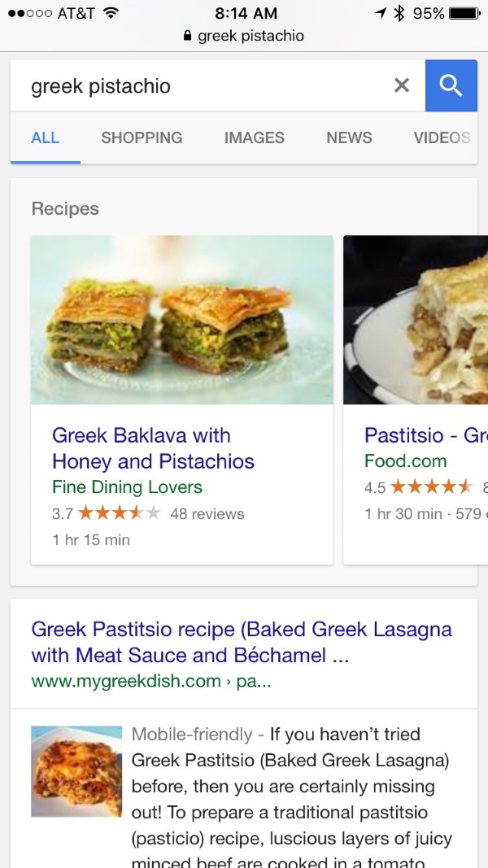This screenshot has width=488, height=868.
Task: Focus the greek pistachio search field
Action: pos(205,85)
